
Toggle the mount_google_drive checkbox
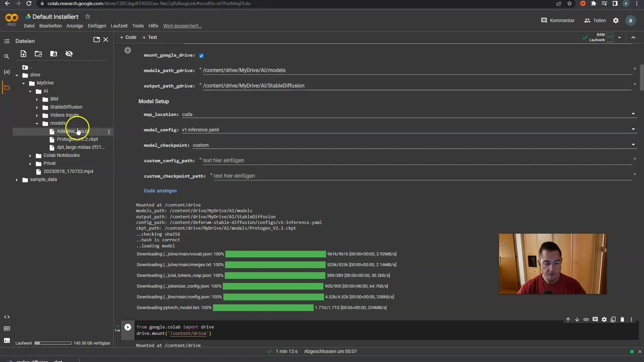[x=202, y=55]
